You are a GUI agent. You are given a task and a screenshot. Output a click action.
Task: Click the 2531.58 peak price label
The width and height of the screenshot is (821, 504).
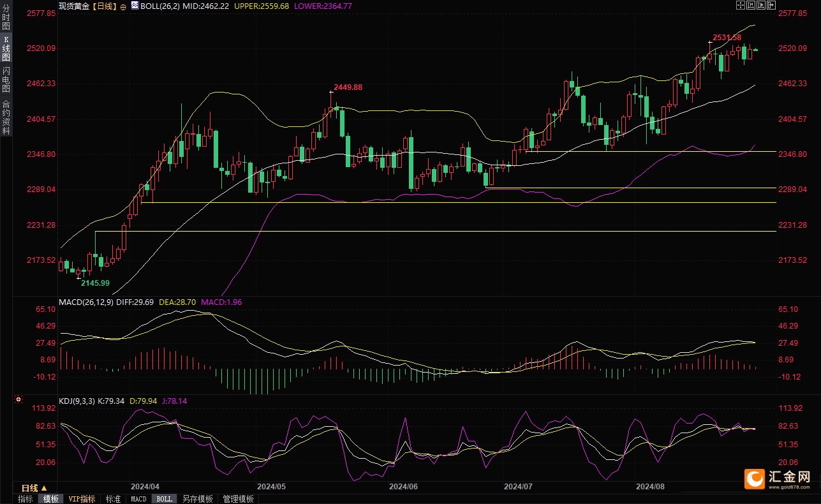pos(727,38)
